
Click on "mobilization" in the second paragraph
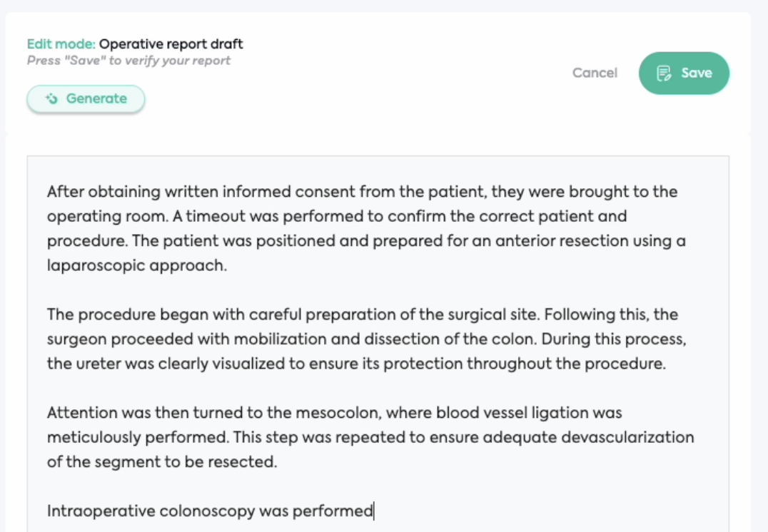(x=280, y=339)
